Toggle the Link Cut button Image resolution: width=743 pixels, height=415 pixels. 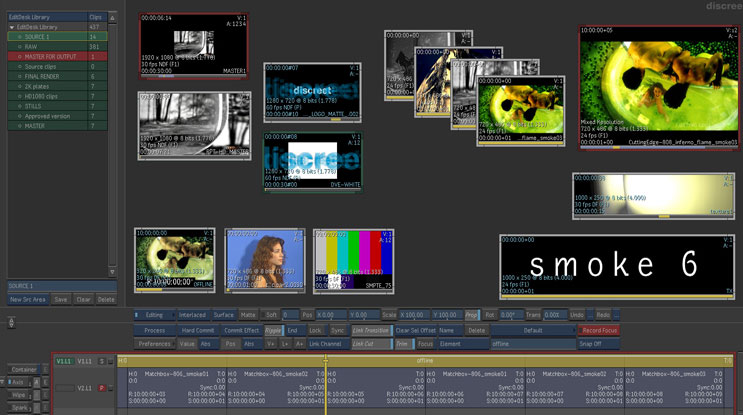372,344
